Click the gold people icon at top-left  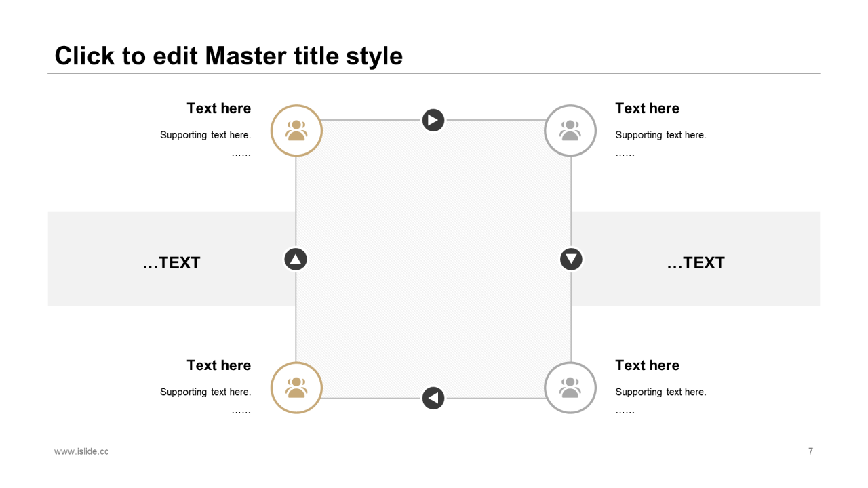pos(296,131)
